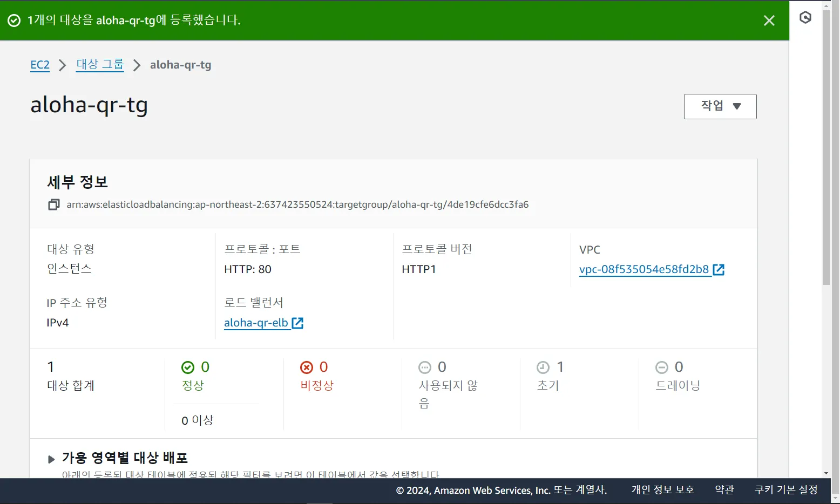Click the 드레이닝 status label

[x=678, y=385]
